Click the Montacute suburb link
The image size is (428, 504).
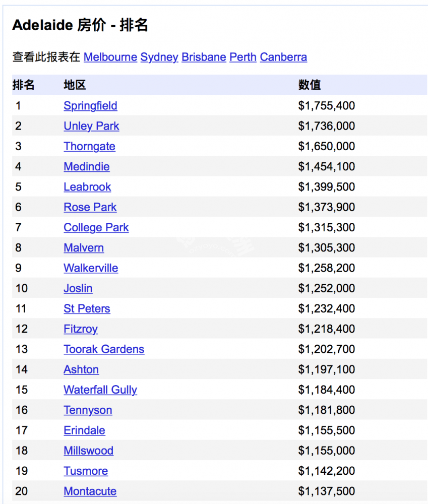click(90, 491)
